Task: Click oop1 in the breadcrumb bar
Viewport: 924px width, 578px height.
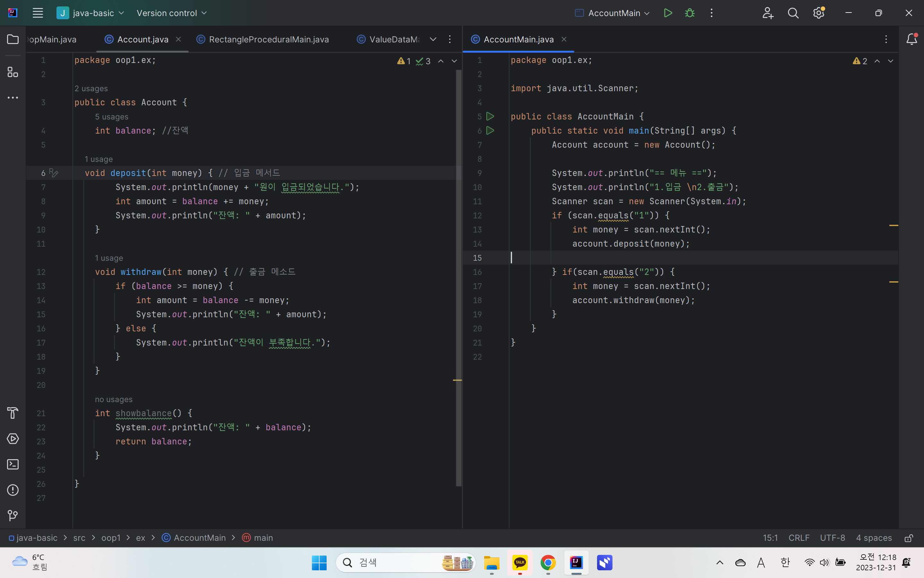Action: [111, 538]
